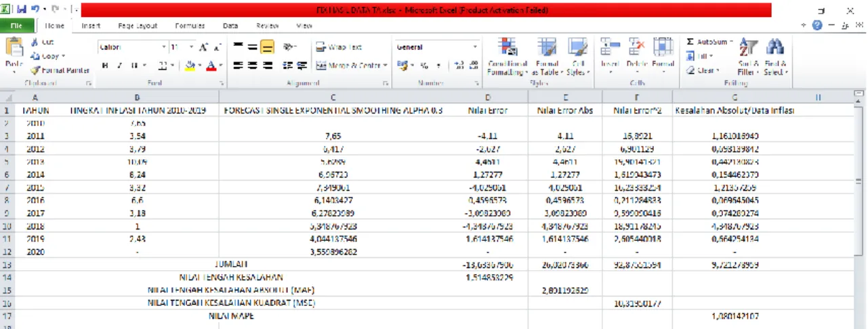Redo the last undone action
868x329 pixels.
(x=55, y=10)
